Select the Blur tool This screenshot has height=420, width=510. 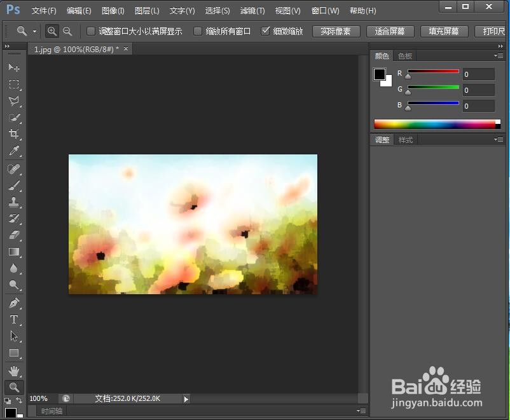(x=13, y=269)
